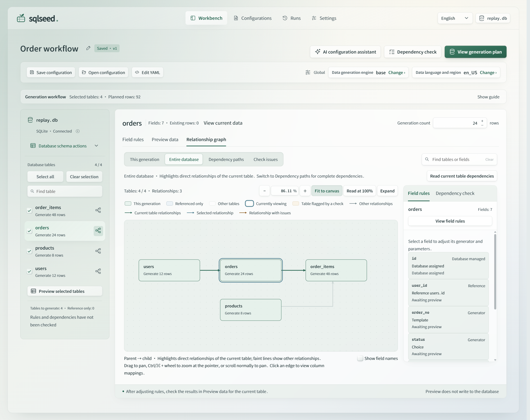This screenshot has height=420, width=530.
Task: Select the products node in the graph
Action: 251,310
